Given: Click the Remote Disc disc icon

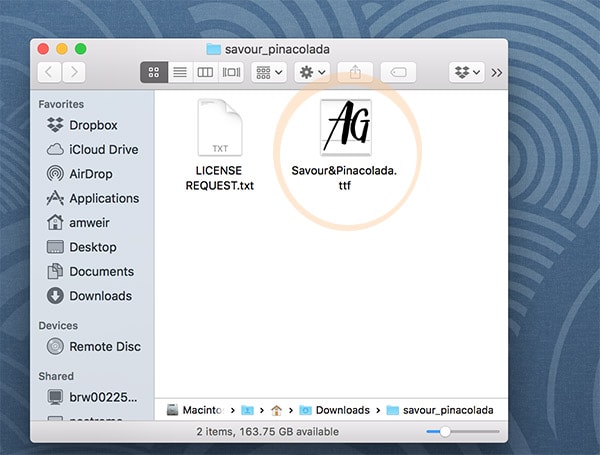Looking at the screenshot, I should (55, 346).
